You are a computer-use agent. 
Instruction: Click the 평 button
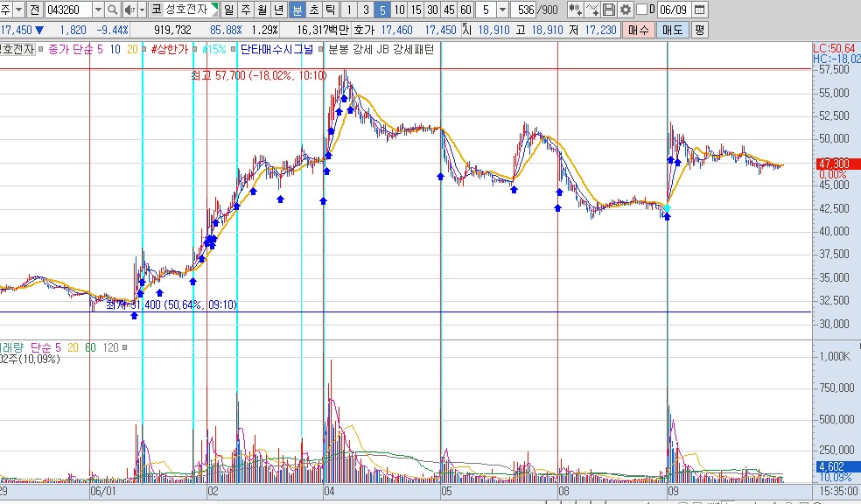[x=699, y=30]
